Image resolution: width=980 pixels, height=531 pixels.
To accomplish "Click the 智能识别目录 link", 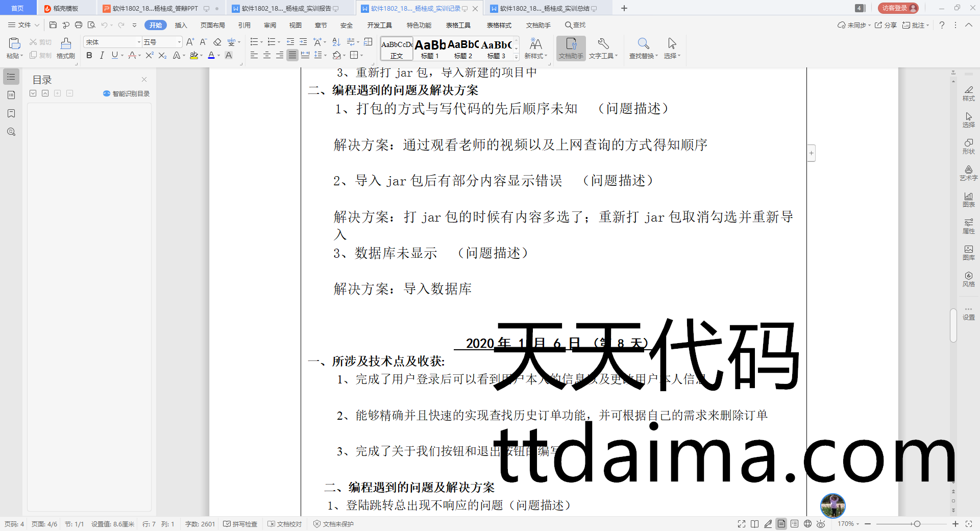I will click(127, 93).
